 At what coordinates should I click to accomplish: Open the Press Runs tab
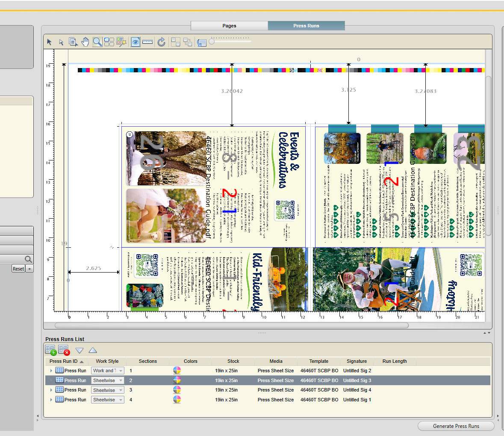306,26
